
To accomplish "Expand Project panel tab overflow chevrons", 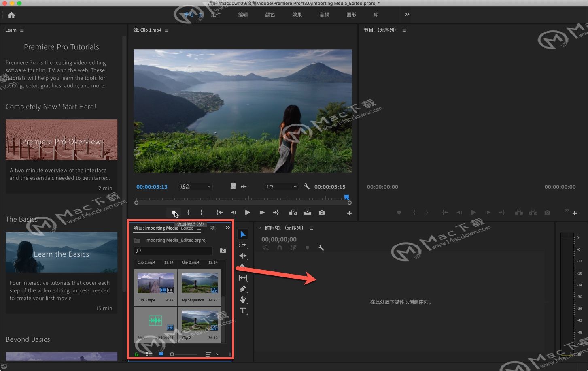I will [x=228, y=228].
